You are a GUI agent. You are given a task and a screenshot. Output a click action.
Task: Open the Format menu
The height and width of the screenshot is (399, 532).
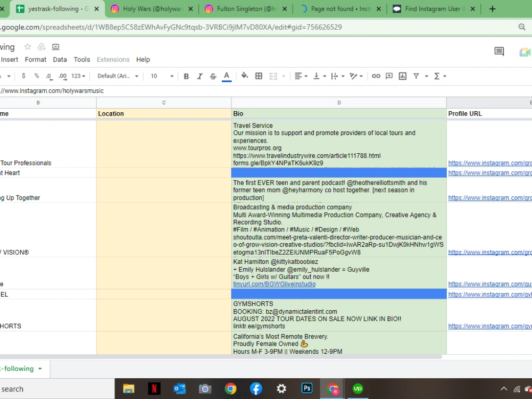pyautogui.click(x=35, y=60)
